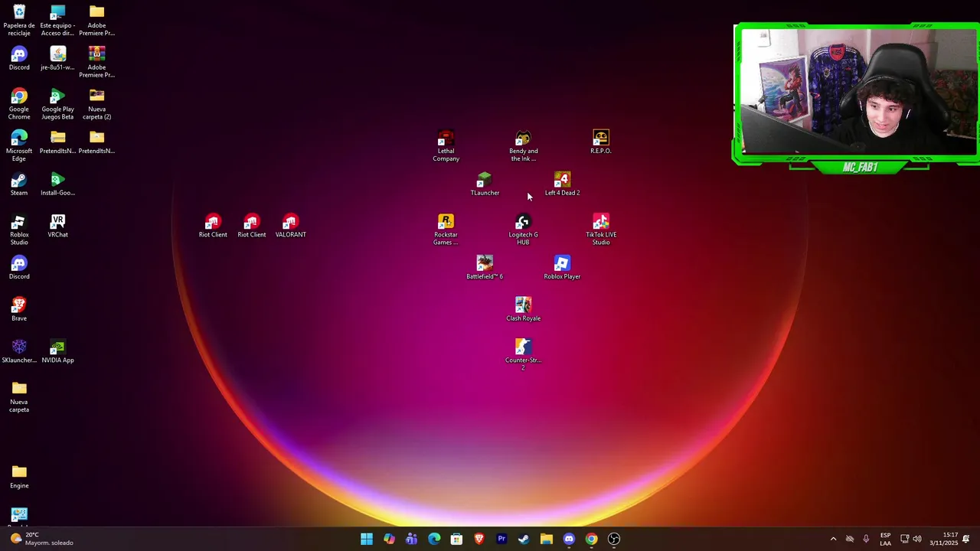This screenshot has height=551, width=980.
Task: Open the clock and date 15:17 flyout
Action: pos(944,539)
